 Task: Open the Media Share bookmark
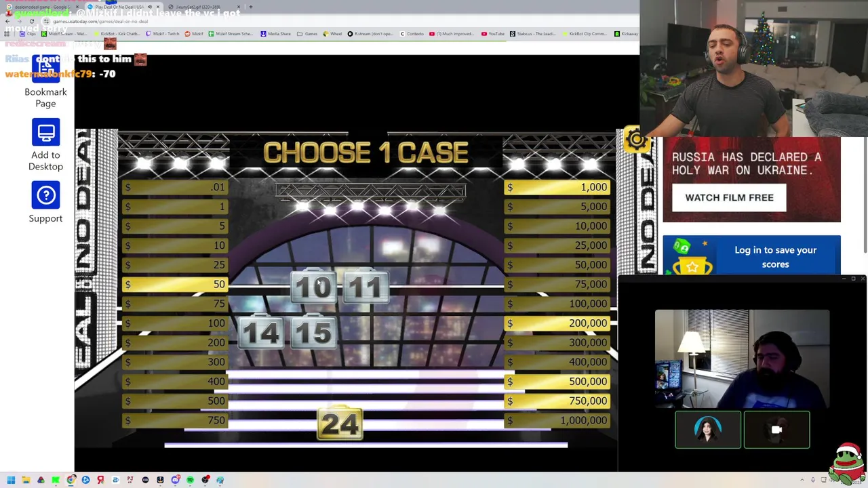click(x=275, y=34)
